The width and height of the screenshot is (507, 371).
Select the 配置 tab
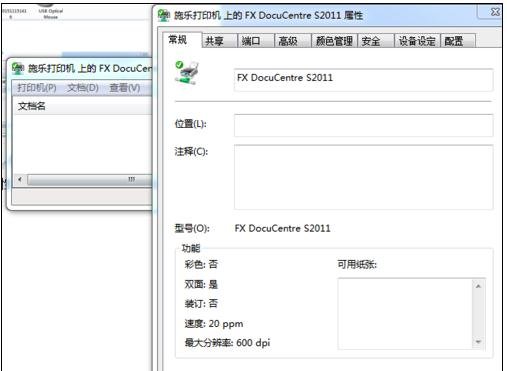tap(458, 41)
